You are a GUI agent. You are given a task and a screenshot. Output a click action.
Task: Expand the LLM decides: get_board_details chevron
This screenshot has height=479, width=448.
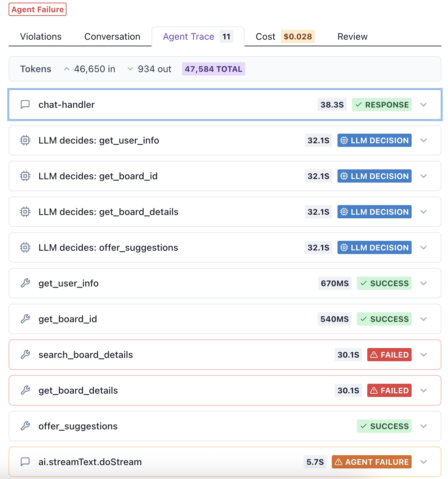(x=424, y=212)
